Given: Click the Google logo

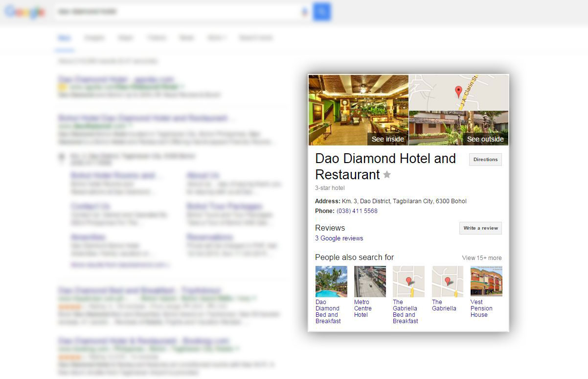Looking at the screenshot, I should (24, 12).
